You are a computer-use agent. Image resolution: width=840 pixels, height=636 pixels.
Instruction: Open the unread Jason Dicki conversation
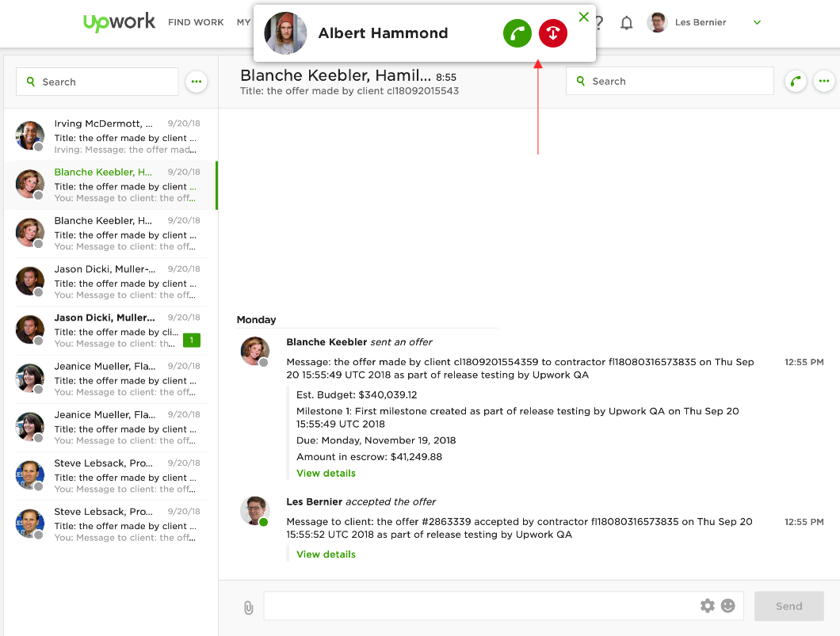[111, 330]
